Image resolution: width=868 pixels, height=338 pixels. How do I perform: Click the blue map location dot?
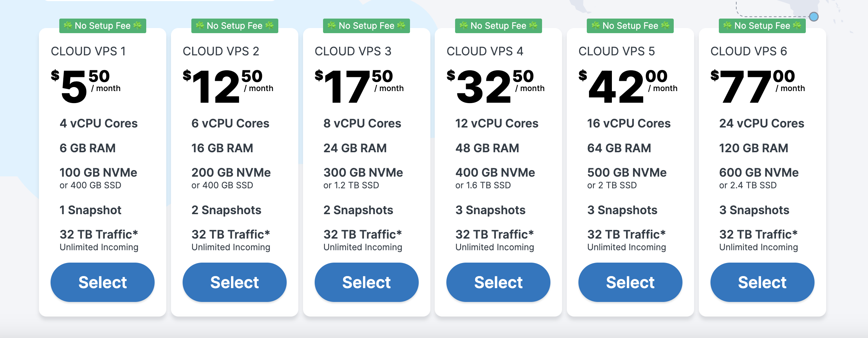(814, 17)
